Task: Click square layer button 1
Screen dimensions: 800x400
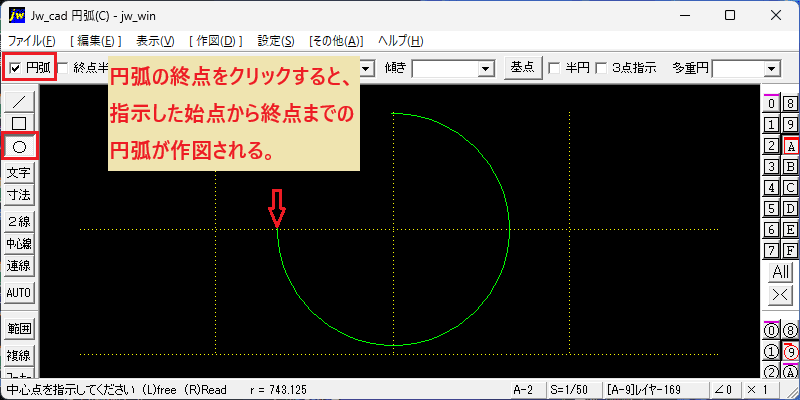Action: [771, 124]
